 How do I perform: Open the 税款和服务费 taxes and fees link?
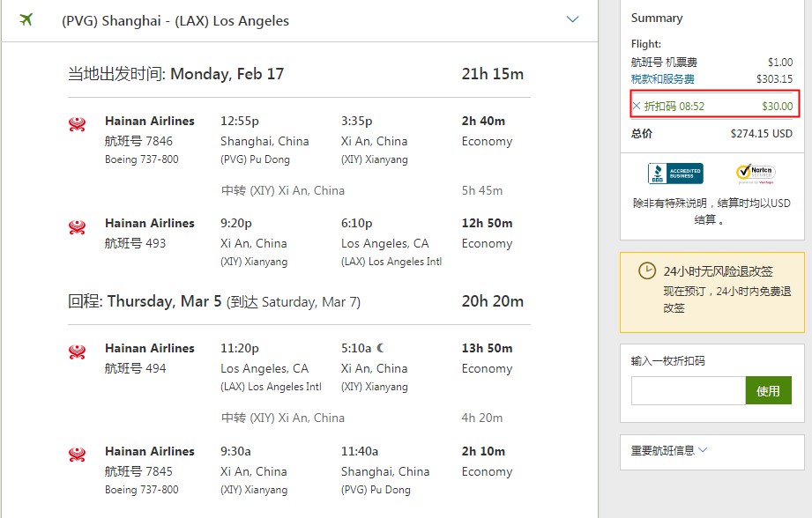point(662,79)
